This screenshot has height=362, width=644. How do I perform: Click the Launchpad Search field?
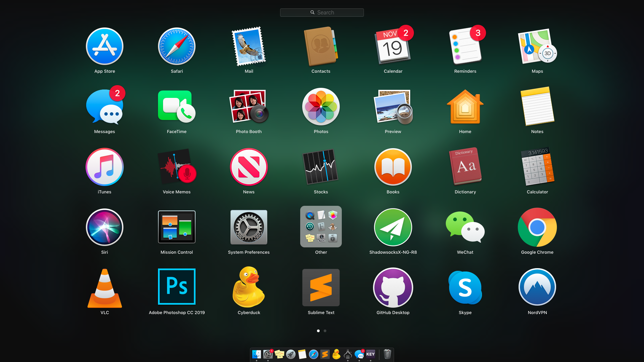pyautogui.click(x=322, y=12)
